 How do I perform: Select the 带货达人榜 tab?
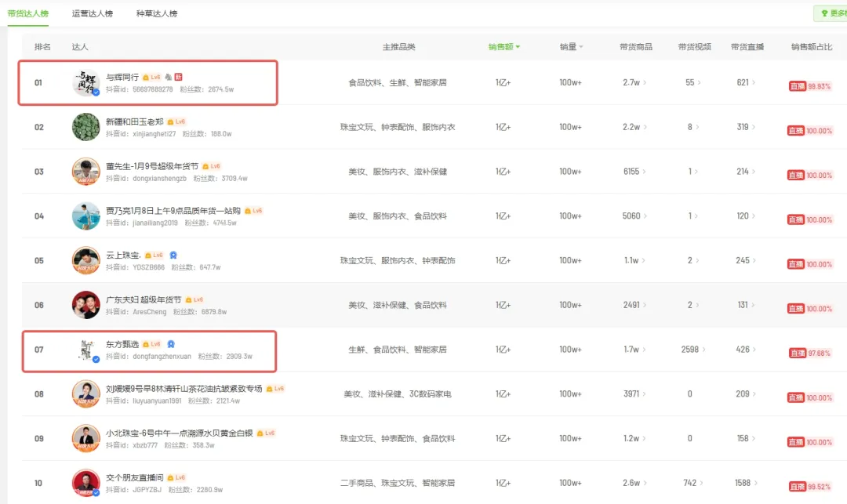(x=28, y=13)
